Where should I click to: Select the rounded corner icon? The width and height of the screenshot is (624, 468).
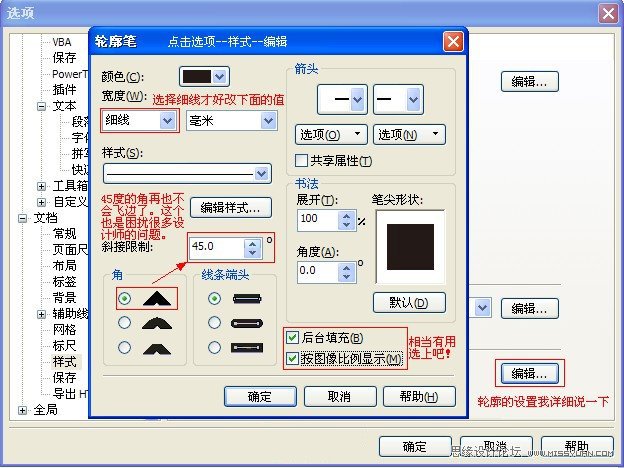(157, 323)
